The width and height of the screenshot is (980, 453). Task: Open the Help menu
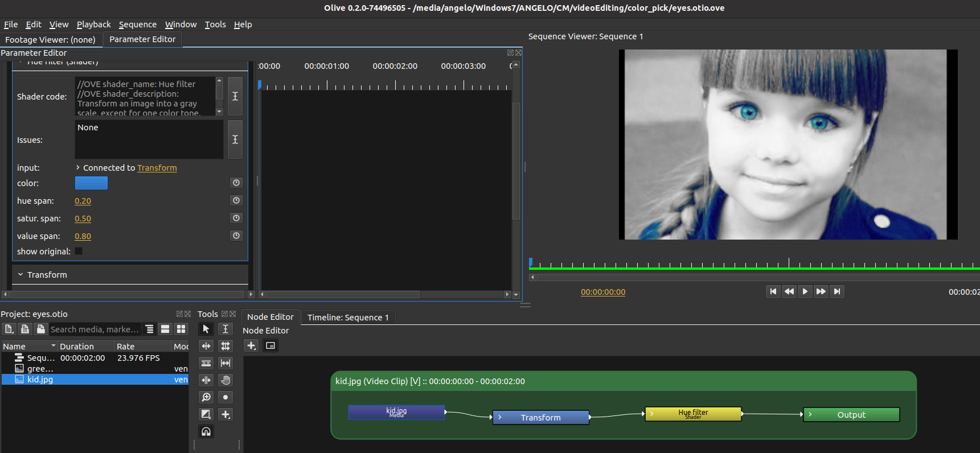tap(243, 24)
